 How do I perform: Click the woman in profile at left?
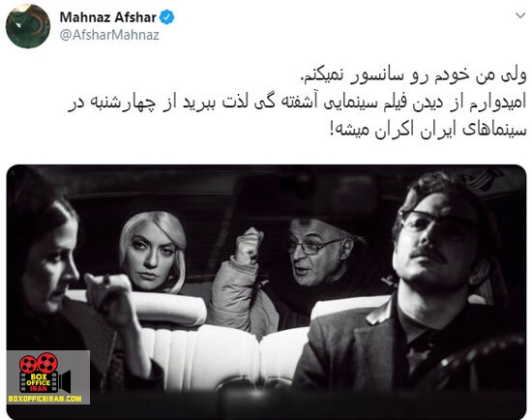pyautogui.click(x=68, y=288)
